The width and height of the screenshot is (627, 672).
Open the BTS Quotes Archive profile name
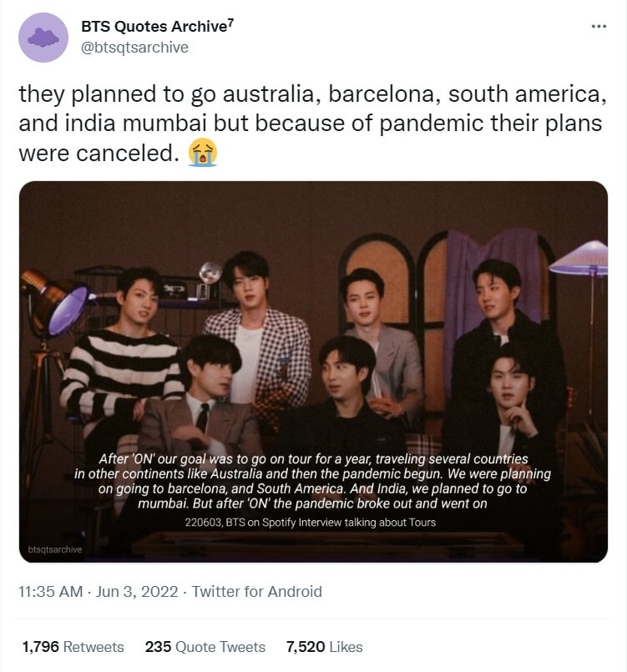[157, 27]
